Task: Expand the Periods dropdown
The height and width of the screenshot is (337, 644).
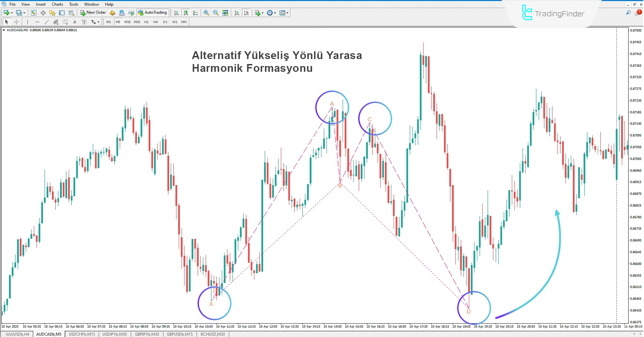Action: [x=274, y=13]
